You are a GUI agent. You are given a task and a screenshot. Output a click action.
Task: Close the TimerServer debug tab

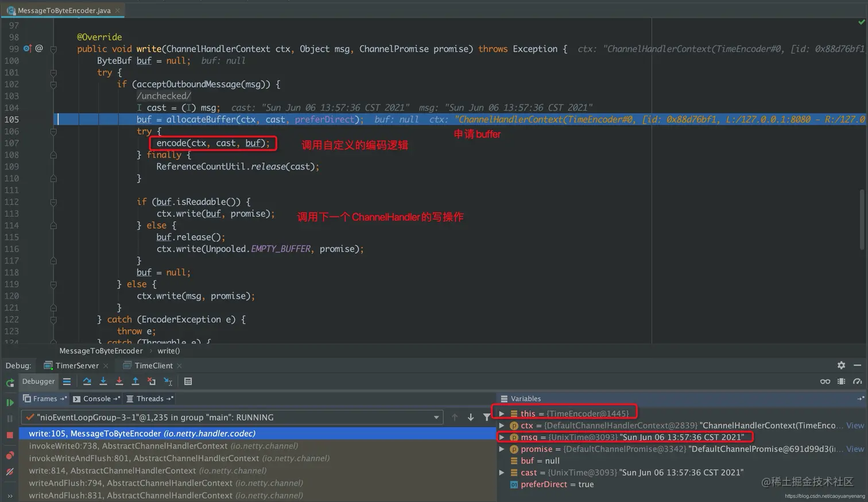click(106, 366)
